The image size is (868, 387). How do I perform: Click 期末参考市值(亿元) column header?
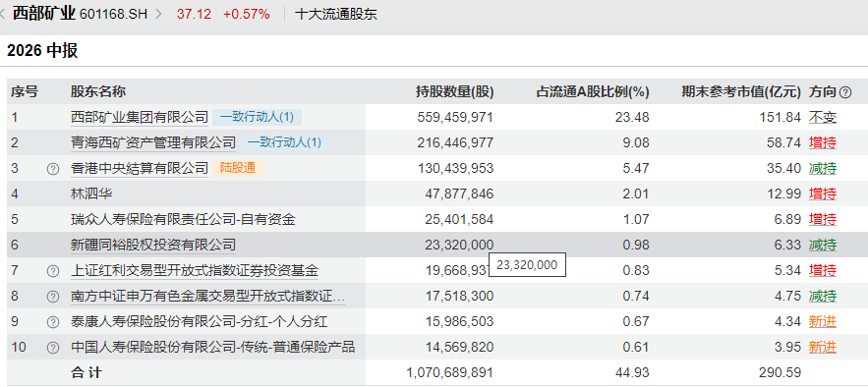pyautogui.click(x=741, y=91)
